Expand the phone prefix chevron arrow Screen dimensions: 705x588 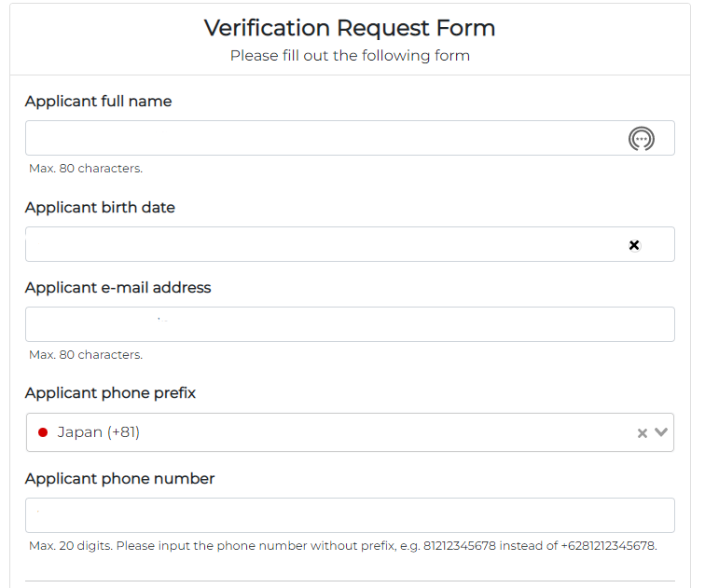pyautogui.click(x=661, y=432)
